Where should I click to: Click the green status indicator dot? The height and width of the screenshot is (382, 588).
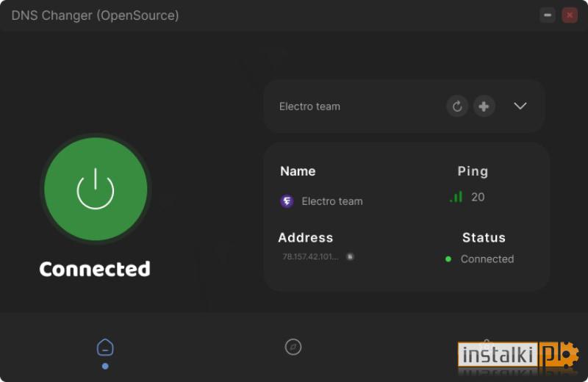tap(448, 259)
